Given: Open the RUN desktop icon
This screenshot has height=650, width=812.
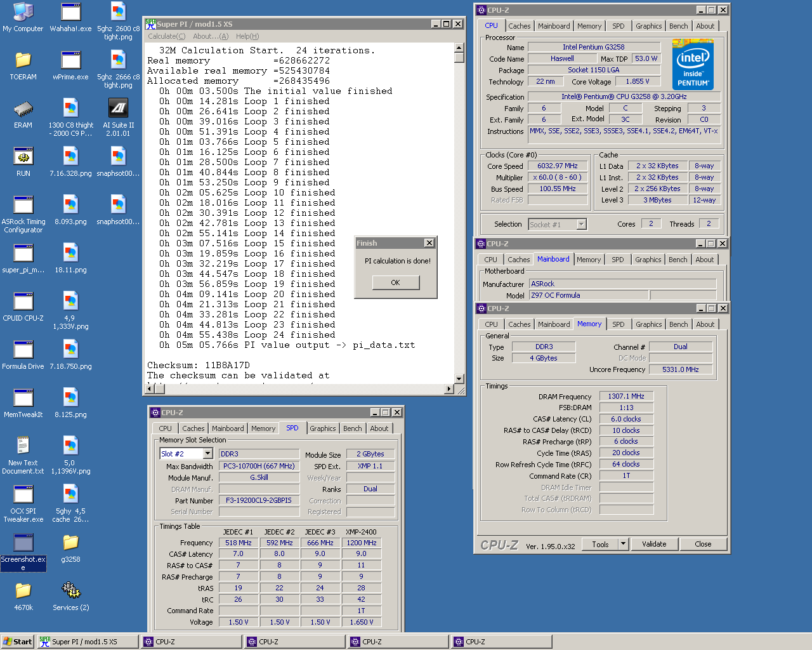Looking at the screenshot, I should coord(23,162).
